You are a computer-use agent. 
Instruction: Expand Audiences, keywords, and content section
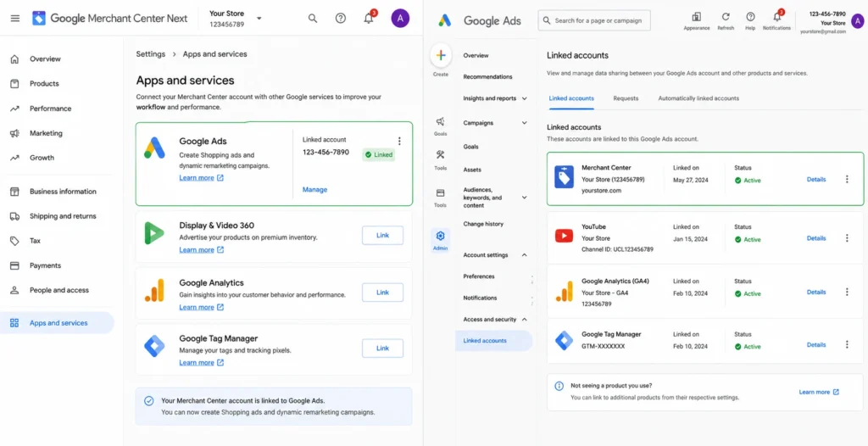click(x=524, y=198)
